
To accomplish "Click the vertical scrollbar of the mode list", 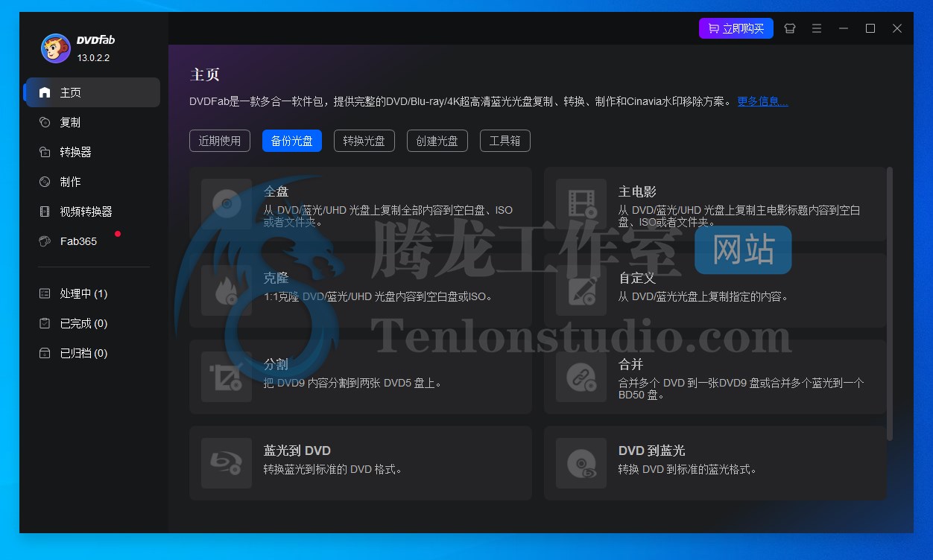I will coord(890,304).
